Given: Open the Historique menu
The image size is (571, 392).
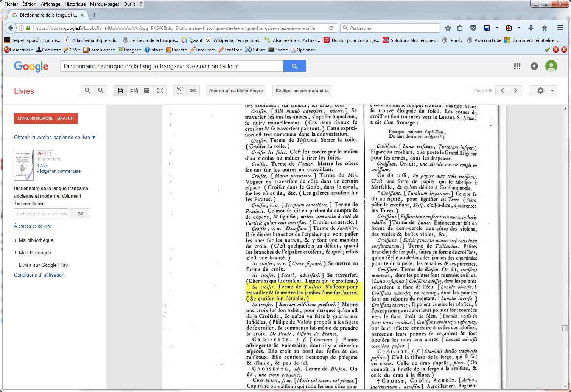Looking at the screenshot, I should [75, 4].
